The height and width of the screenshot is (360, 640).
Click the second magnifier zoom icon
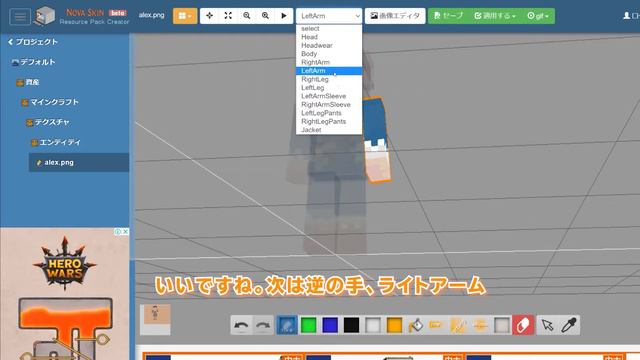(x=265, y=16)
